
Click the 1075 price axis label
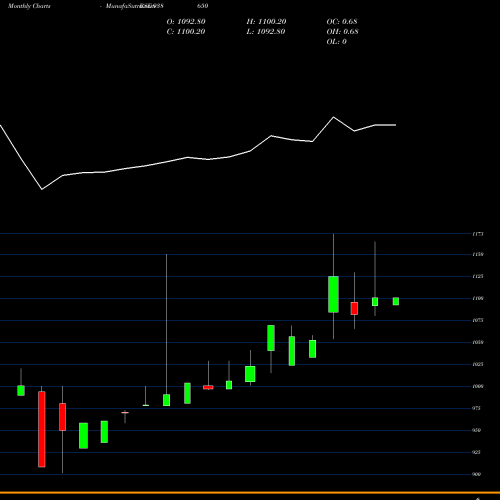click(477, 320)
